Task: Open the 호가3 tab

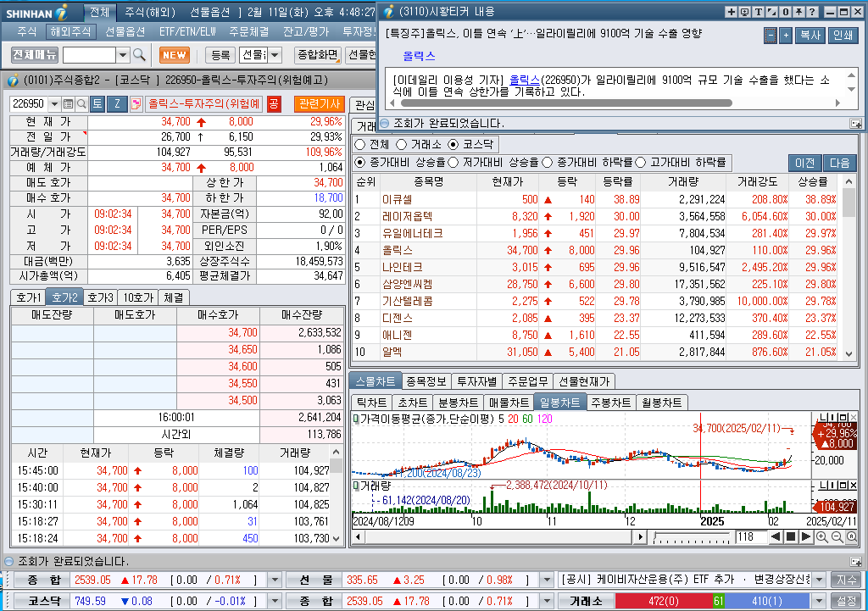Action: click(100, 297)
